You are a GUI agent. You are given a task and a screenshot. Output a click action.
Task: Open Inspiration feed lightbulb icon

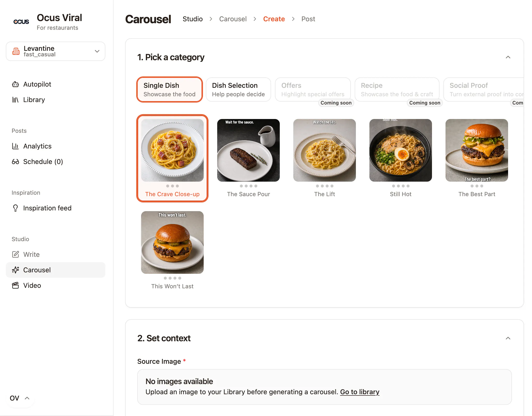(15, 208)
